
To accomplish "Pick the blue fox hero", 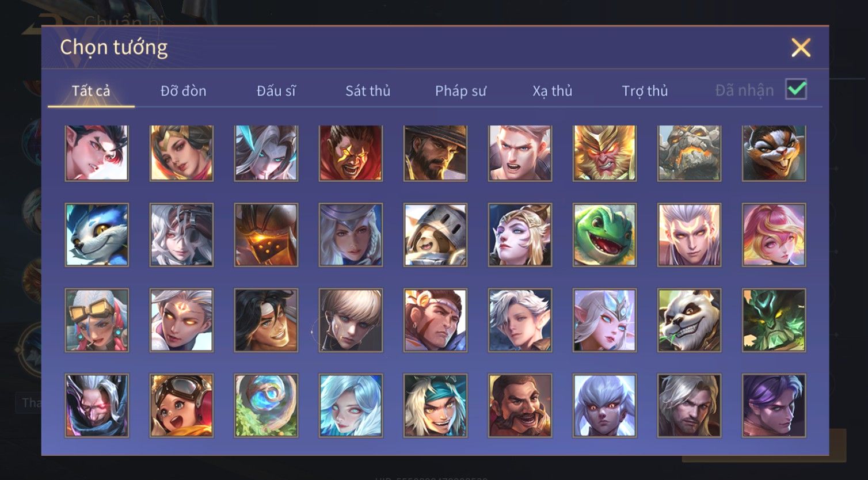I will pyautogui.click(x=97, y=235).
